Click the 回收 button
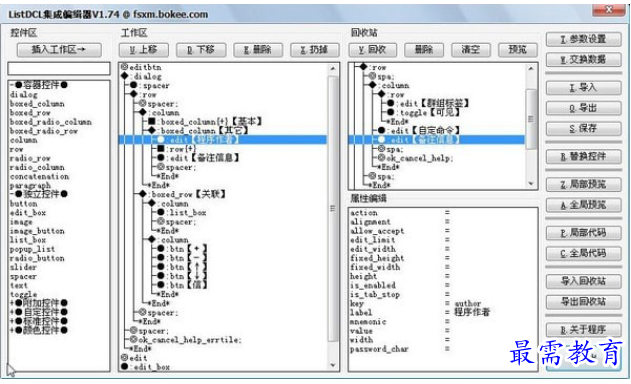The width and height of the screenshot is (631, 384). point(372,50)
